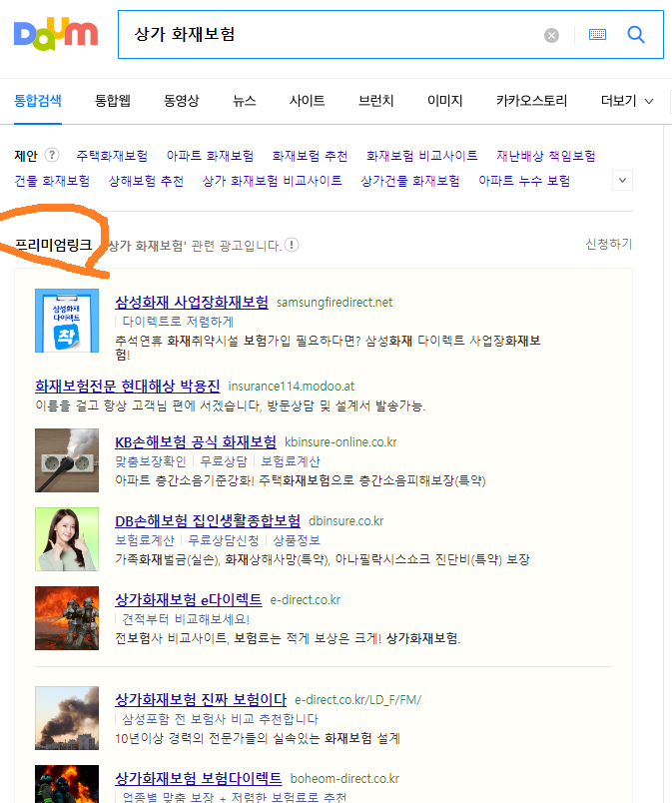Image resolution: width=672 pixels, height=803 pixels.
Task: Open the 삼성화재 다이렉트 thumbnail
Action: pos(67,321)
